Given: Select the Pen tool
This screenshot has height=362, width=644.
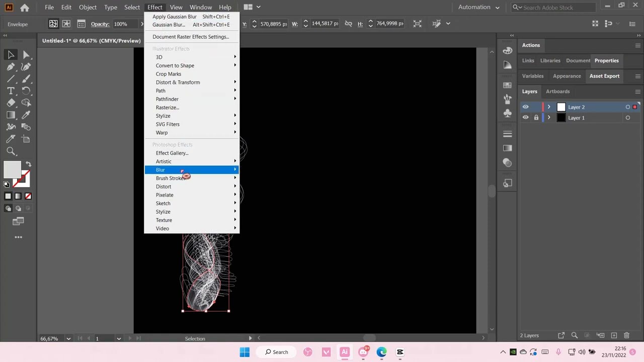Looking at the screenshot, I should pyautogui.click(x=11, y=66).
